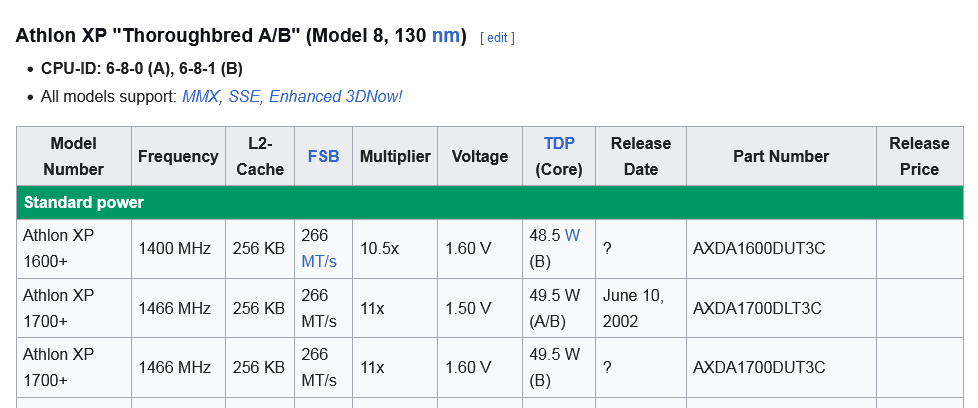This screenshot has width=978, height=408.
Task: Visit the Enhanced 3DNow! link
Action: (x=336, y=97)
